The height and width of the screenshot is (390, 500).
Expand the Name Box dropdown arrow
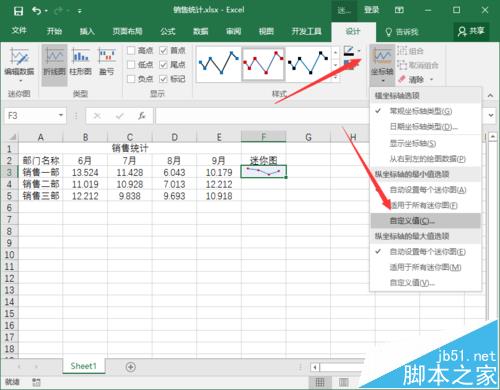(61, 115)
